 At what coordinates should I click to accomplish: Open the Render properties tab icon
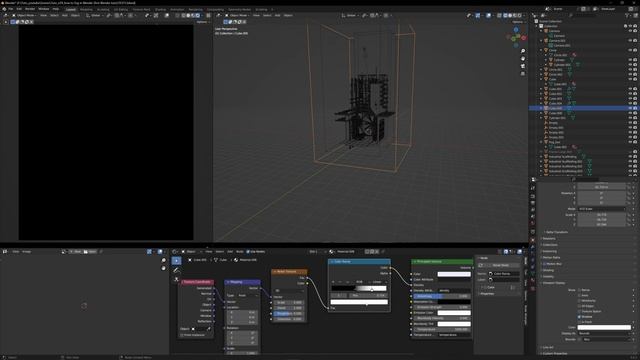533,196
